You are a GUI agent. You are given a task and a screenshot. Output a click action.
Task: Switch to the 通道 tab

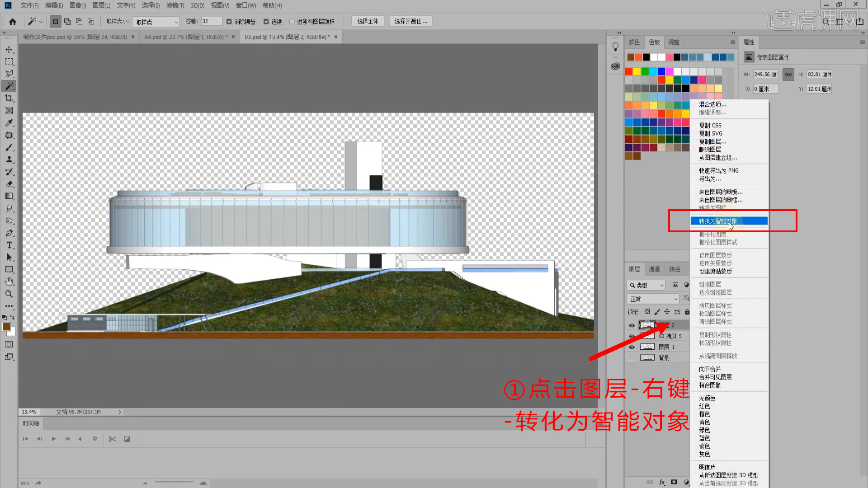(654, 269)
